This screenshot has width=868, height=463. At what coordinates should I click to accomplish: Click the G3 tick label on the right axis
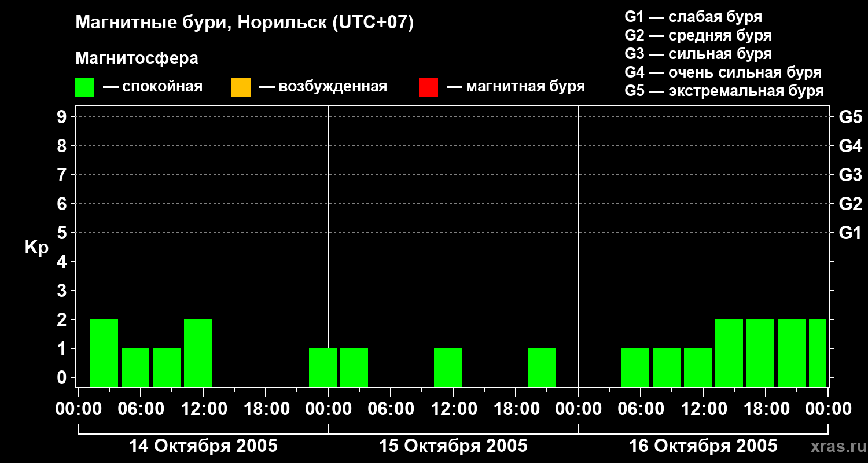[850, 175]
